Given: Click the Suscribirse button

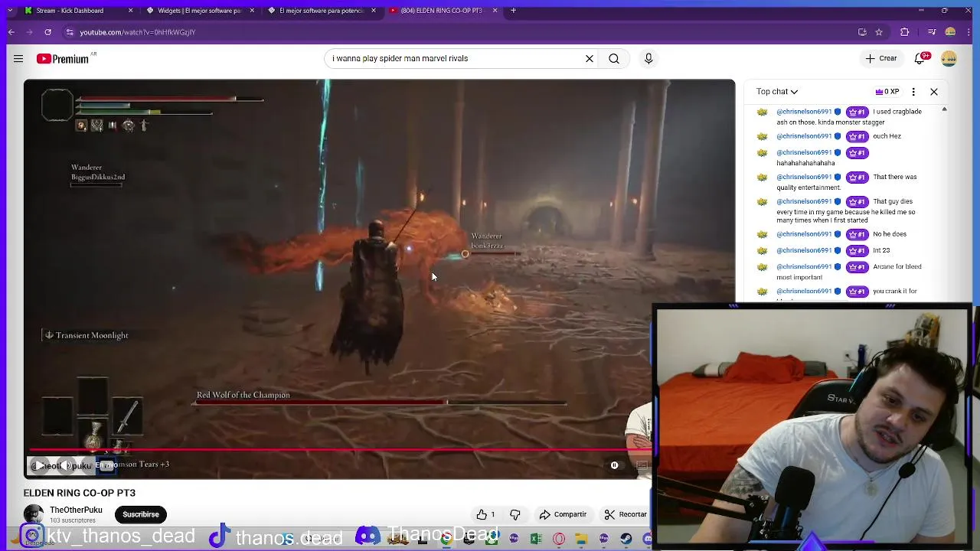Looking at the screenshot, I should 141,514.
